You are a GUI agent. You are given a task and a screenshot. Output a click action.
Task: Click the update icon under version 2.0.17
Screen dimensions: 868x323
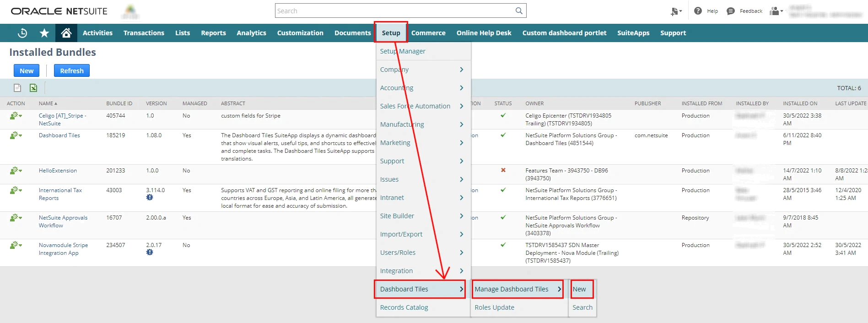pos(150,253)
